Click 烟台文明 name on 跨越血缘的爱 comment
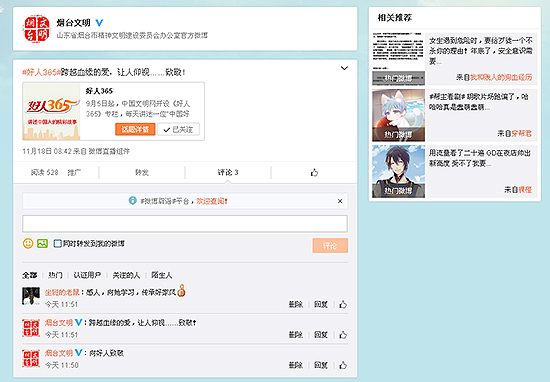550x382 pixels. pos(59,322)
